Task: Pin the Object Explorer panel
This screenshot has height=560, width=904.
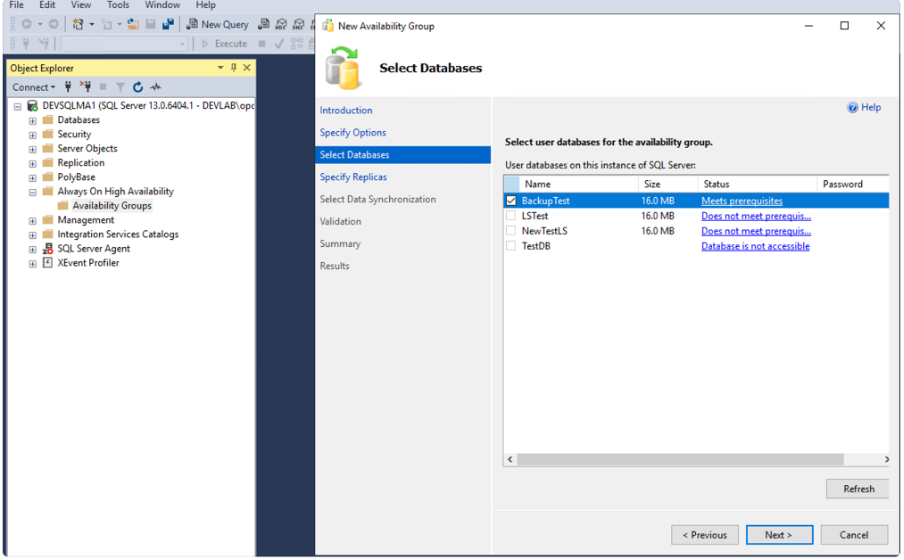Action: (x=233, y=67)
